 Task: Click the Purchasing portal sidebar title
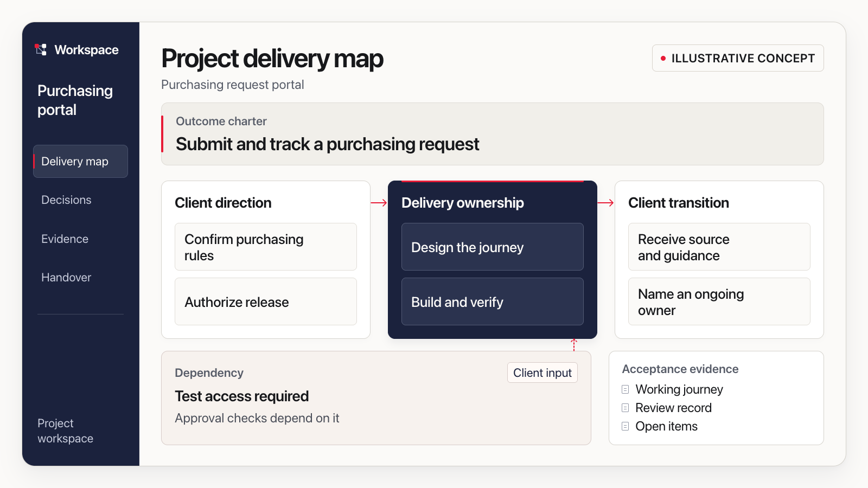click(75, 100)
